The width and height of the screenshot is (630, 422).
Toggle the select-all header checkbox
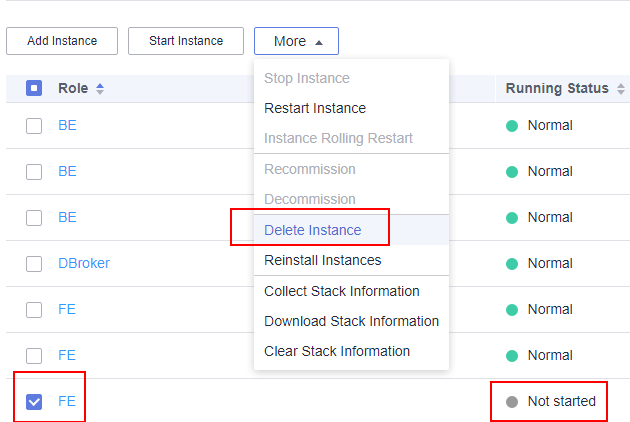[34, 88]
